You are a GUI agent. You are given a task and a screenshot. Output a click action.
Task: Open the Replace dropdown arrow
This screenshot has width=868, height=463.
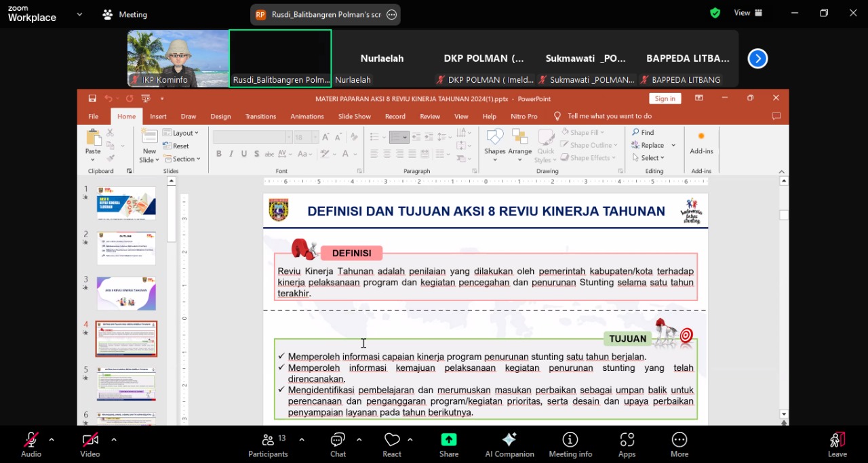(673, 145)
